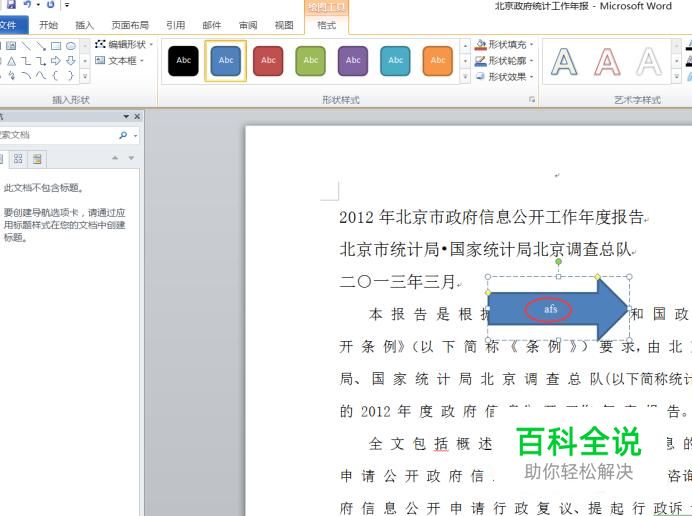Select the right block arrow shape
Screen dimensions: 692x516
[x=56, y=60]
